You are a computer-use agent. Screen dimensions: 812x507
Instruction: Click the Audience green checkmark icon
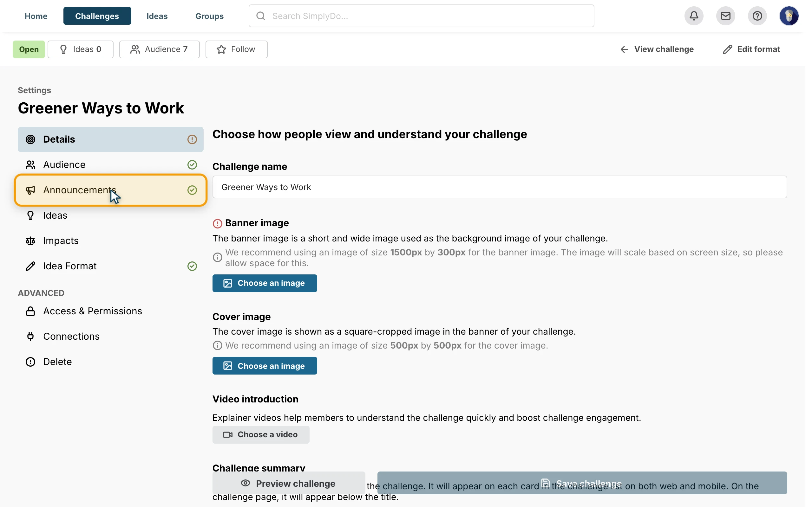[x=192, y=165]
